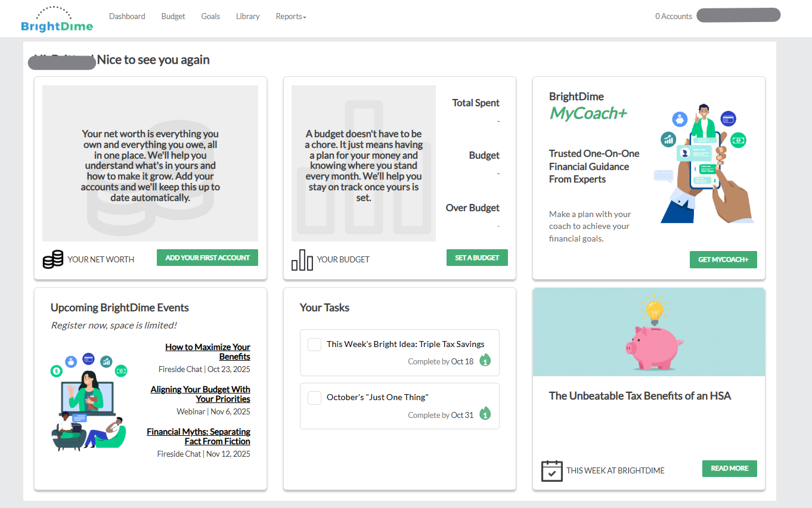Image resolution: width=812 pixels, height=508 pixels.
Task: Click the BrightDime logo
Action: coord(57,18)
